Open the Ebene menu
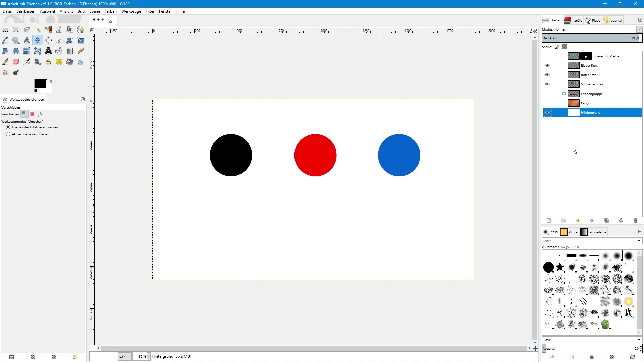The width and height of the screenshot is (644, 362). (x=95, y=11)
